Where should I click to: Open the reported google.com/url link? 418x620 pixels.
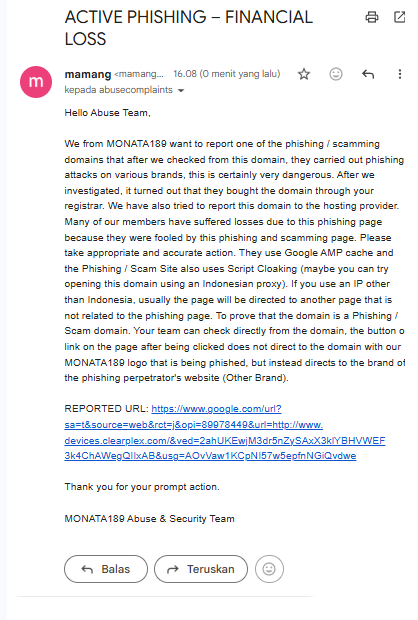(216, 409)
